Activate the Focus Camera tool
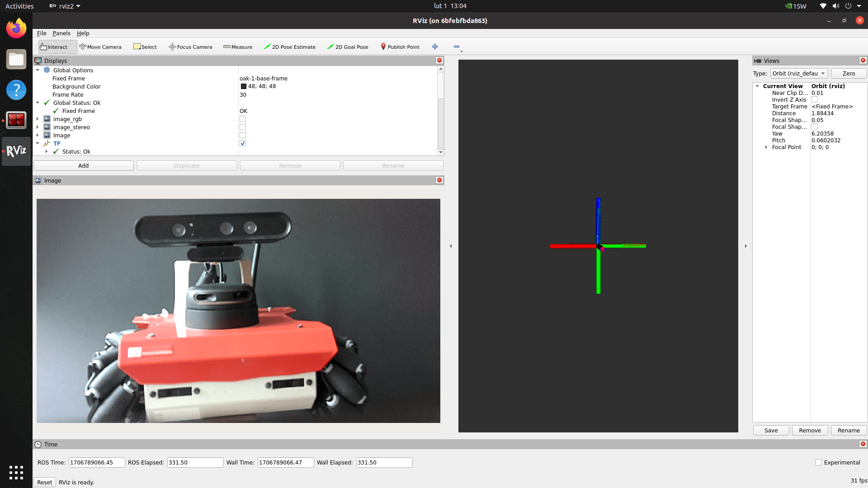The width and height of the screenshot is (868, 488). pyautogui.click(x=190, y=47)
